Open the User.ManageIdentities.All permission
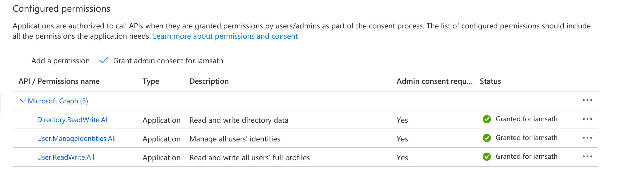 [76, 139]
